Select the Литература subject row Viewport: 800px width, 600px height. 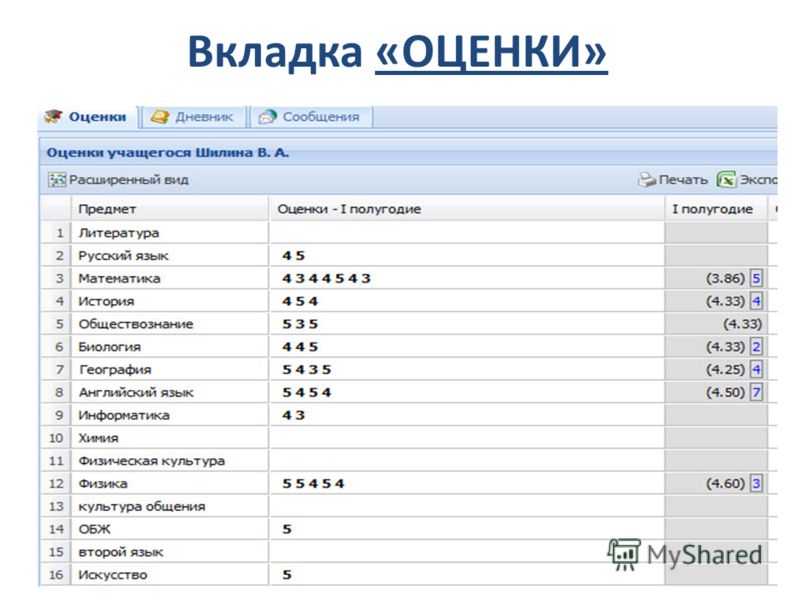[408, 233]
